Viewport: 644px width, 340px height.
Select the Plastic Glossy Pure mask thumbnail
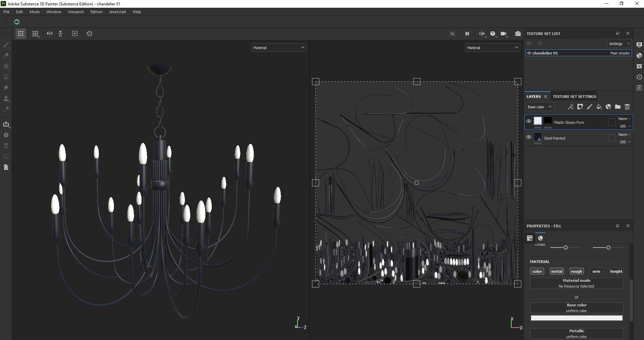(x=548, y=121)
